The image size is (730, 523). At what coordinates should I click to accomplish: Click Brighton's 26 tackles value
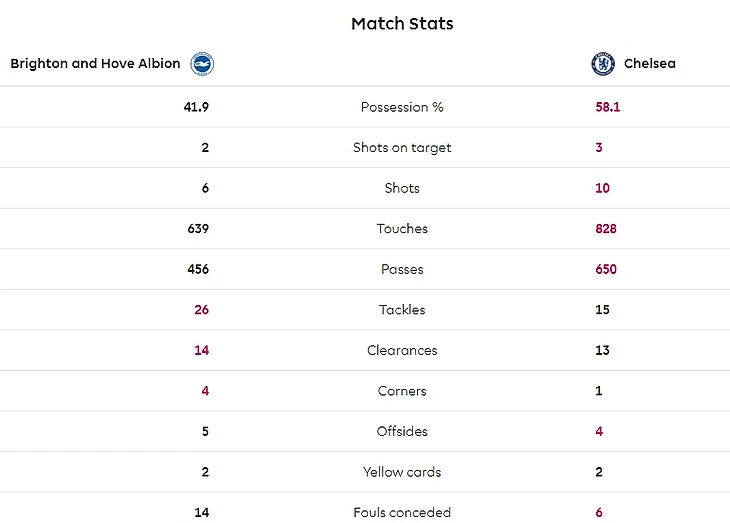pos(201,310)
